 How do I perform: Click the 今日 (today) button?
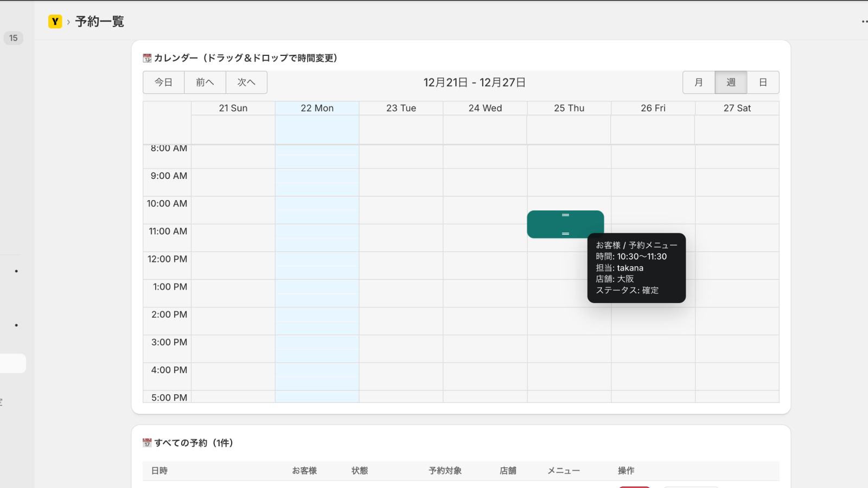163,82
